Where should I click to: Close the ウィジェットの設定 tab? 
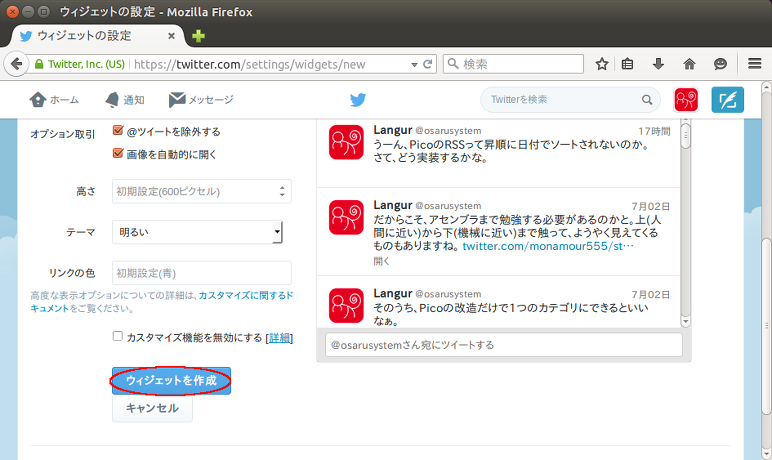coord(171,35)
